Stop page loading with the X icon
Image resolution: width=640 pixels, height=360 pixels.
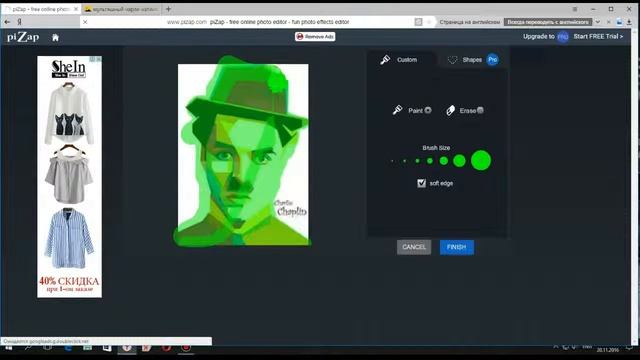85,22
